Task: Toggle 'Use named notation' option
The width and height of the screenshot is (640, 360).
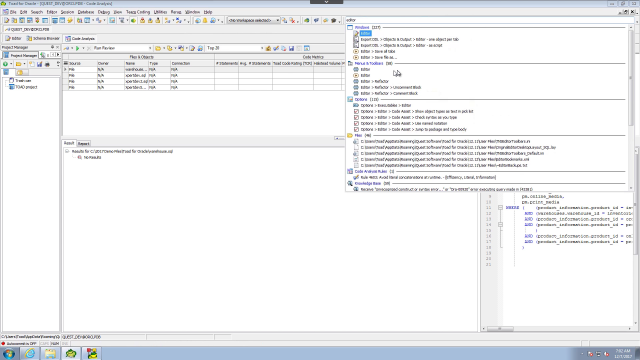Action: tap(356, 123)
